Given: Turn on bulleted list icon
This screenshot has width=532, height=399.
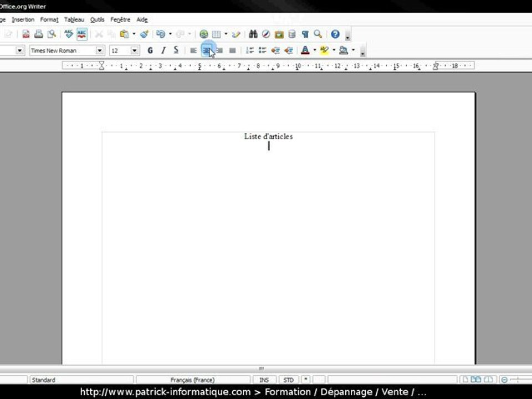Looking at the screenshot, I should tap(263, 50).
